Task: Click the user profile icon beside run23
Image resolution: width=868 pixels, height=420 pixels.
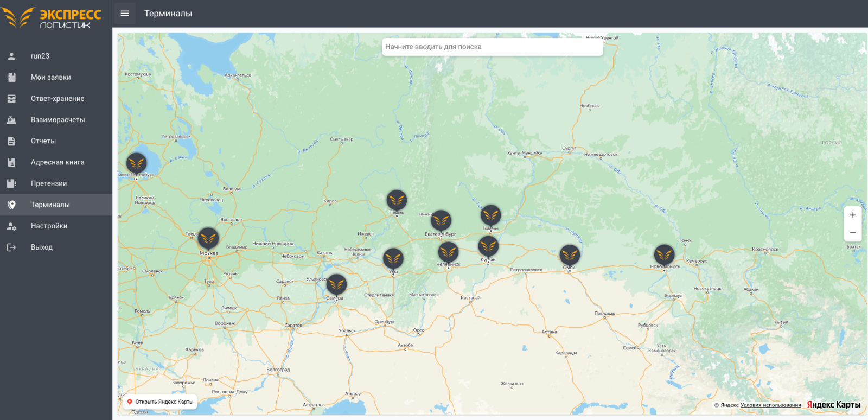Action: [11, 56]
